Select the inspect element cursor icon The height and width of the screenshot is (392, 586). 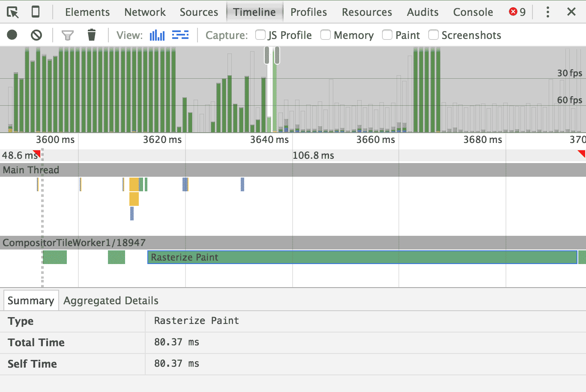click(13, 12)
